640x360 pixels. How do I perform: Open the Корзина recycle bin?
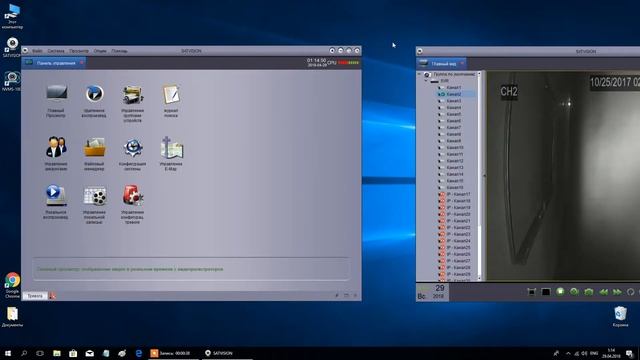pos(620,317)
